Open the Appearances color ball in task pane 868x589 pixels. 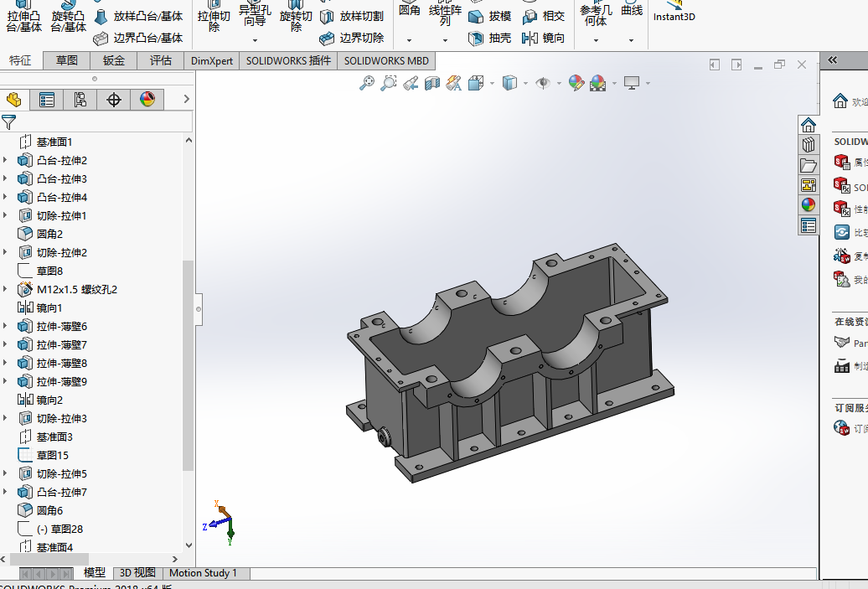pos(809,204)
